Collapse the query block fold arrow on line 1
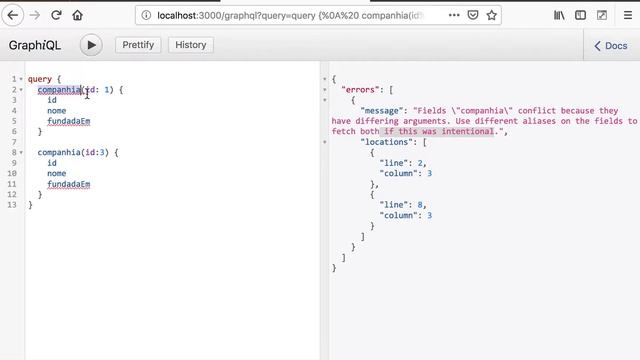This screenshot has height=360, width=640. [x=21, y=79]
